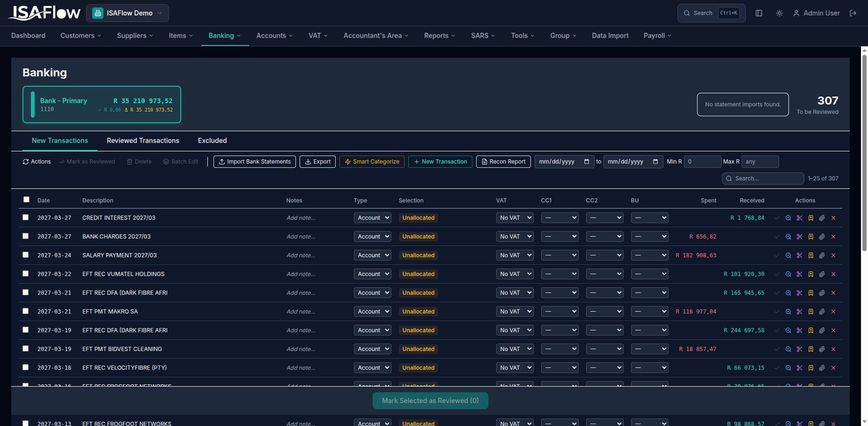Tick the checkbox for CREDIT INTEREST 2027/03

[26, 217]
